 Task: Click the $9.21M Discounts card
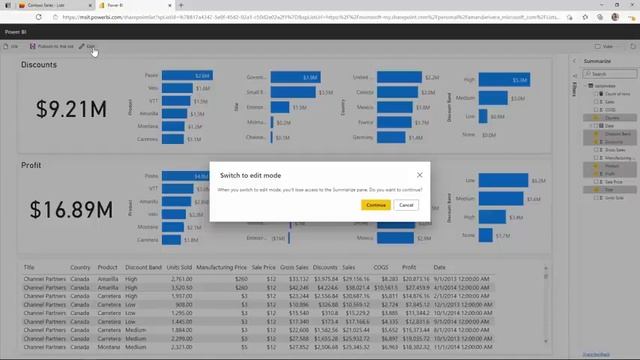(71, 109)
